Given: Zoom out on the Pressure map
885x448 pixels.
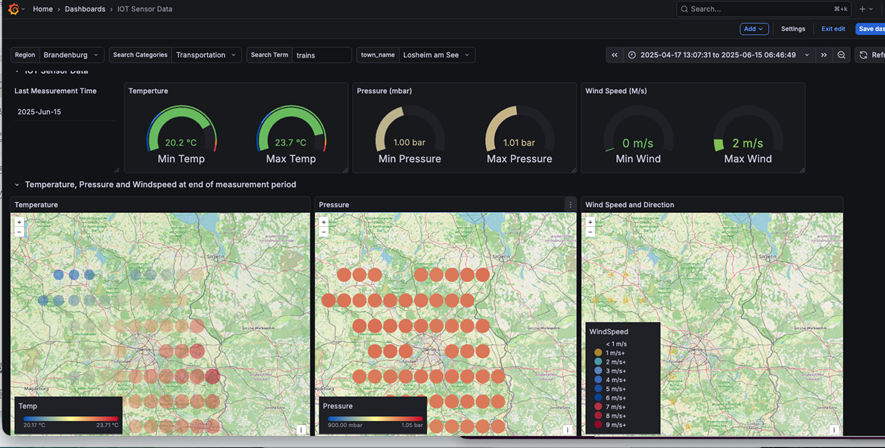Looking at the screenshot, I should 323,232.
